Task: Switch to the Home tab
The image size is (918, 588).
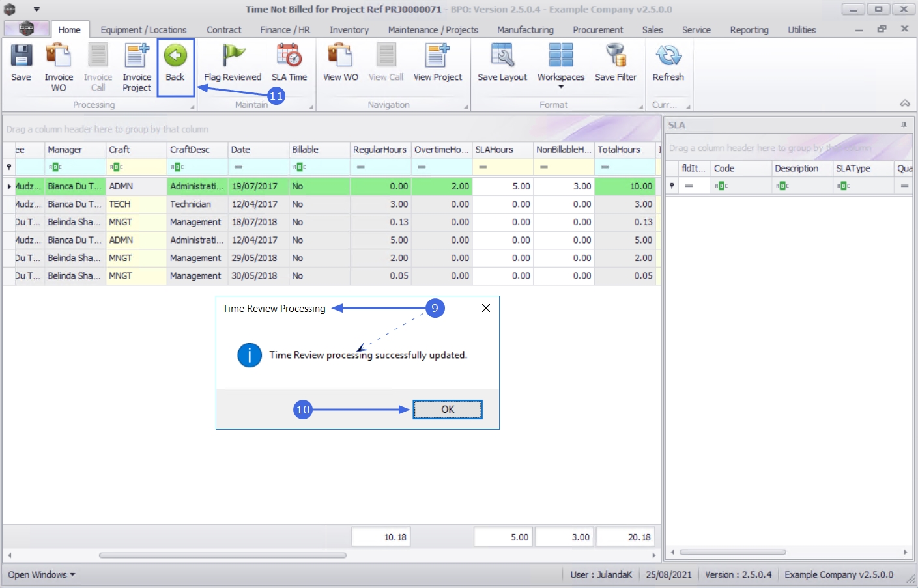Action: tap(69, 30)
